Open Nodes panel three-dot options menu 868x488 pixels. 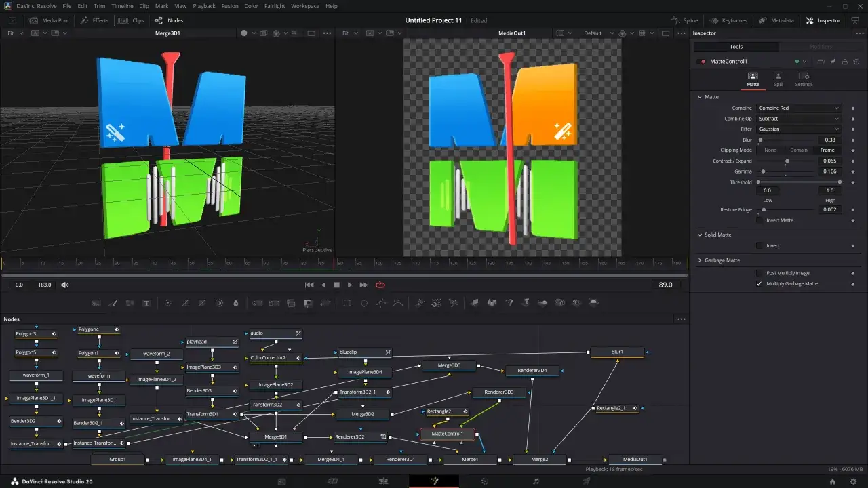point(681,319)
